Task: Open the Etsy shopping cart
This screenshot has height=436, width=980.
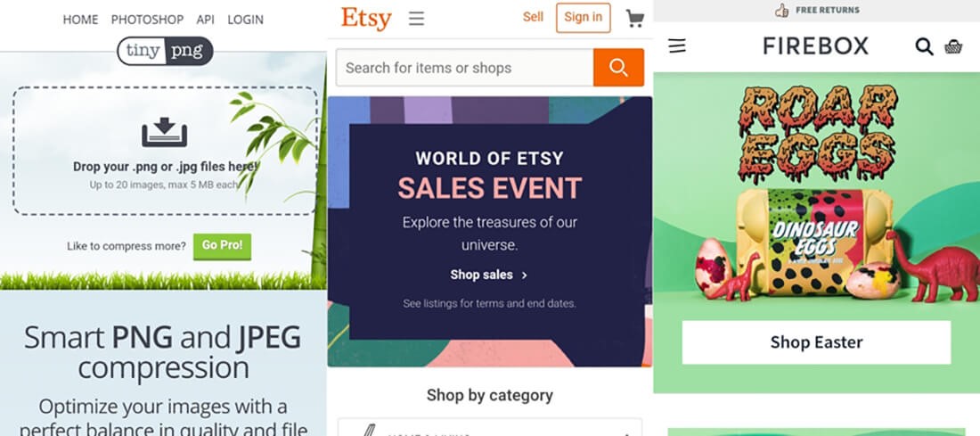Action: coord(634,18)
